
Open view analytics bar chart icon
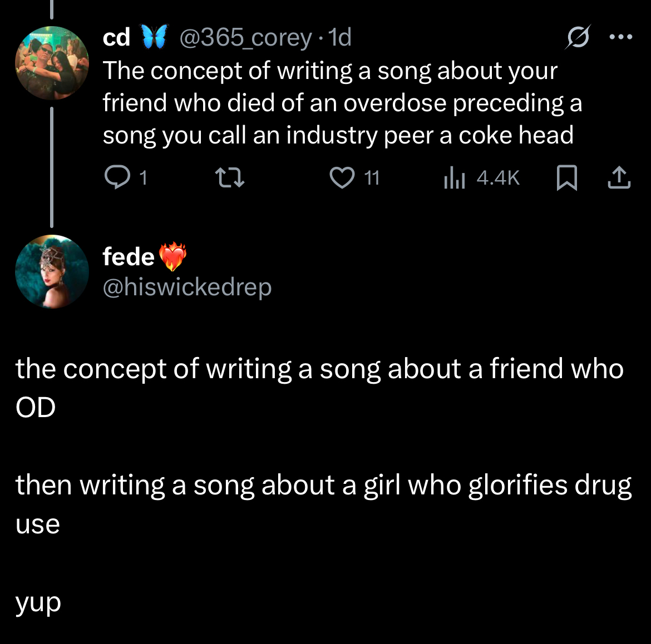click(x=454, y=178)
